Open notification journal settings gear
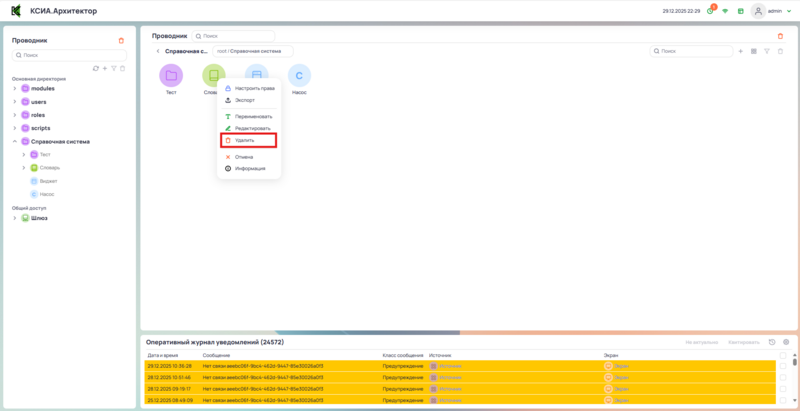Screen dimensions: 800x411 [786, 342]
